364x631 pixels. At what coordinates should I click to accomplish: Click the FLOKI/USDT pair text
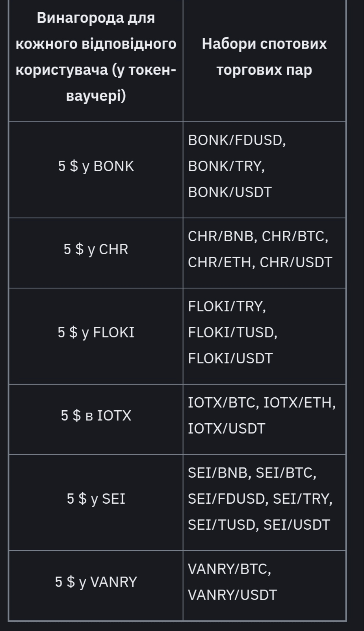click(230, 359)
